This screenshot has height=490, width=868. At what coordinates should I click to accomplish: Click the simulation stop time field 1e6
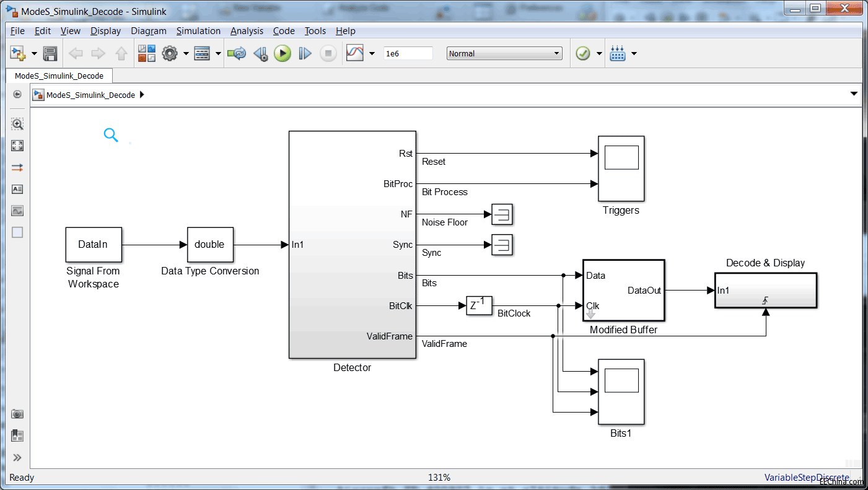408,54
